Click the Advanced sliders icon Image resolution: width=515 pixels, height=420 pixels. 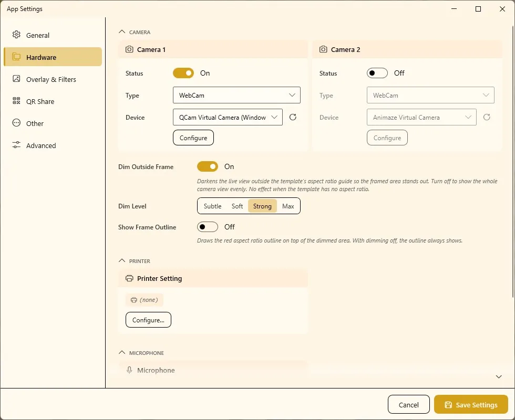(16, 145)
